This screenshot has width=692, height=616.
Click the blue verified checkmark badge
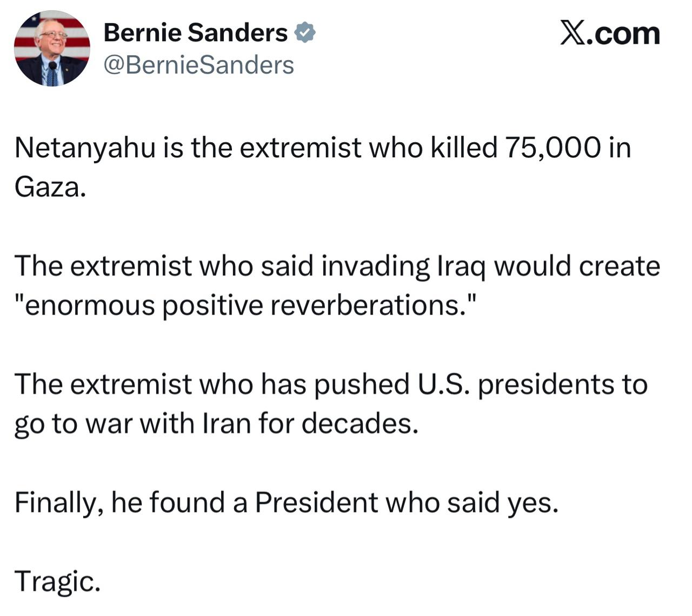coord(305,34)
